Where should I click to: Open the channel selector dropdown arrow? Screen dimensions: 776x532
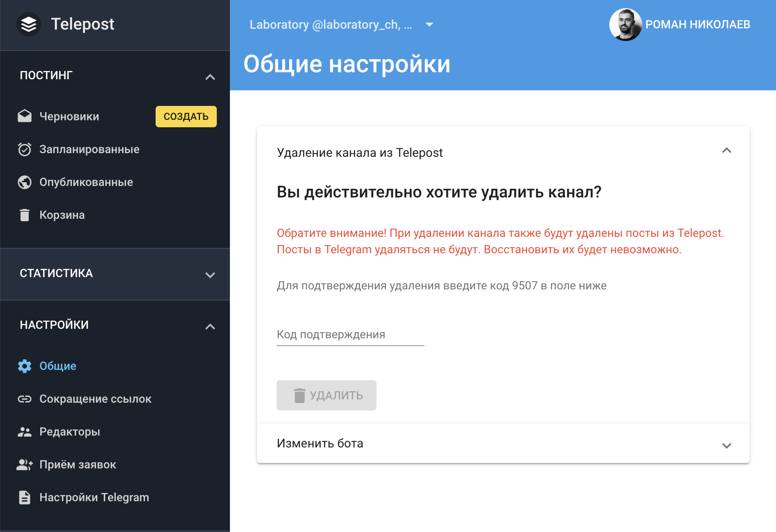[429, 25]
